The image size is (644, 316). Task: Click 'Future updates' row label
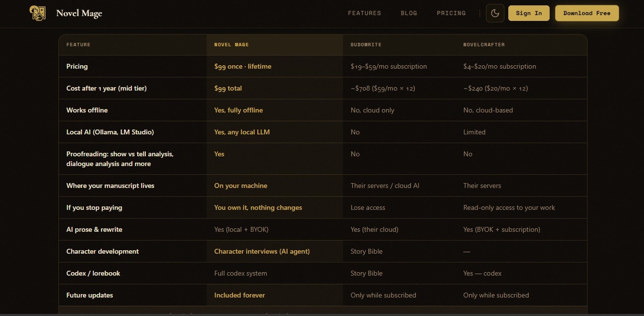tap(90, 295)
